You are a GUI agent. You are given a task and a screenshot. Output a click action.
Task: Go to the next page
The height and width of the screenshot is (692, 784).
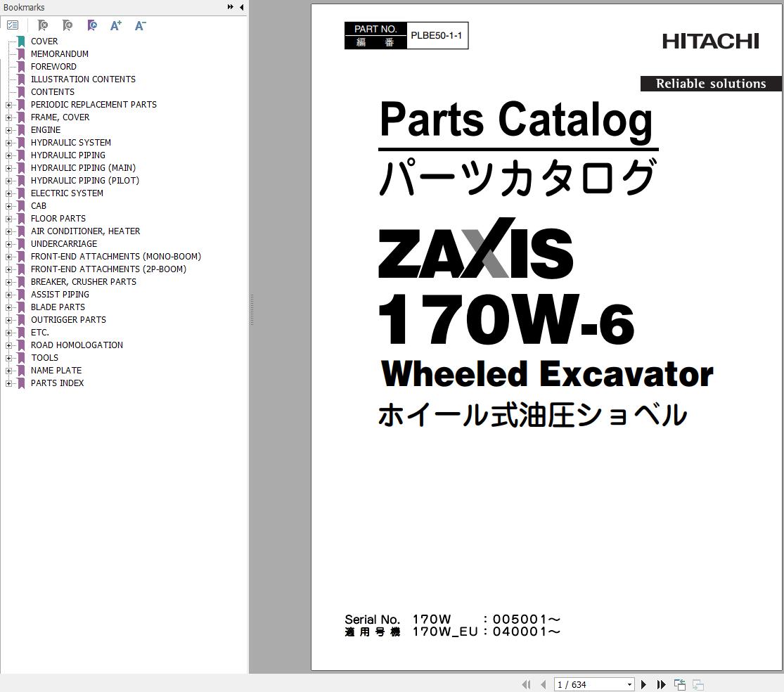coord(643,684)
